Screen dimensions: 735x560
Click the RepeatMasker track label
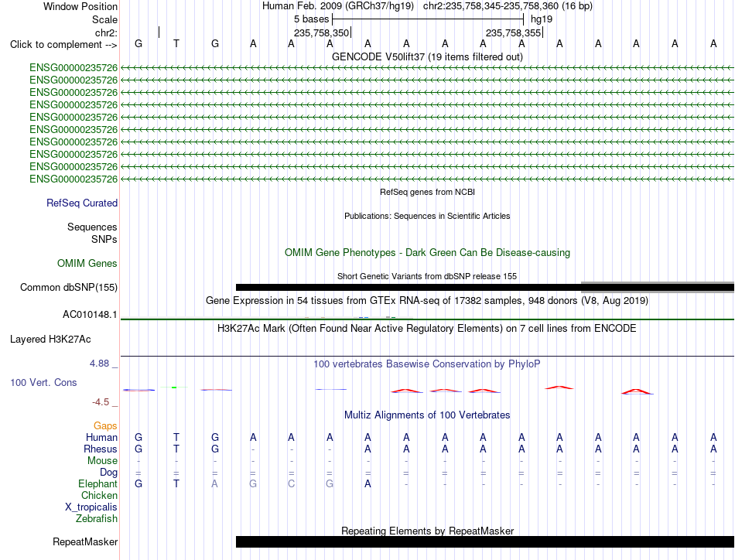coord(85,541)
